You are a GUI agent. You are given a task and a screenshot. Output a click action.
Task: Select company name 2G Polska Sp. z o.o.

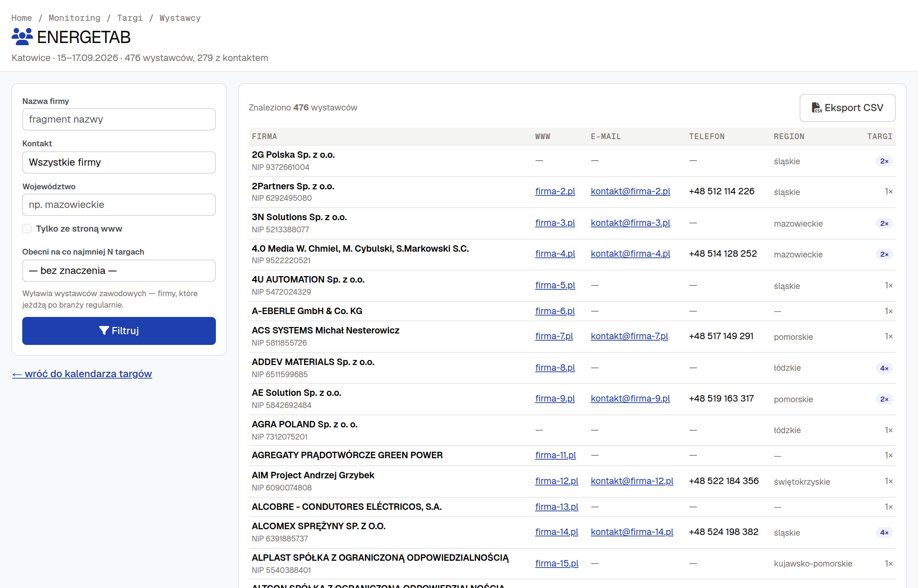point(293,155)
